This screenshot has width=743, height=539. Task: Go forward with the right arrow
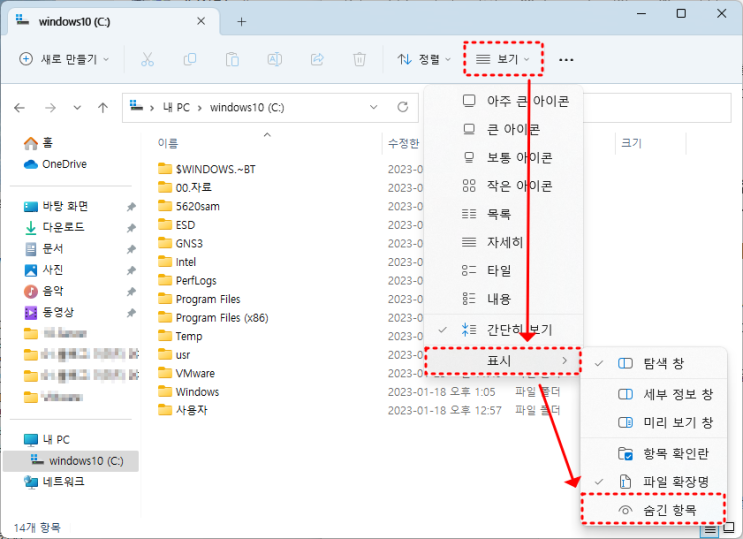[x=50, y=108]
